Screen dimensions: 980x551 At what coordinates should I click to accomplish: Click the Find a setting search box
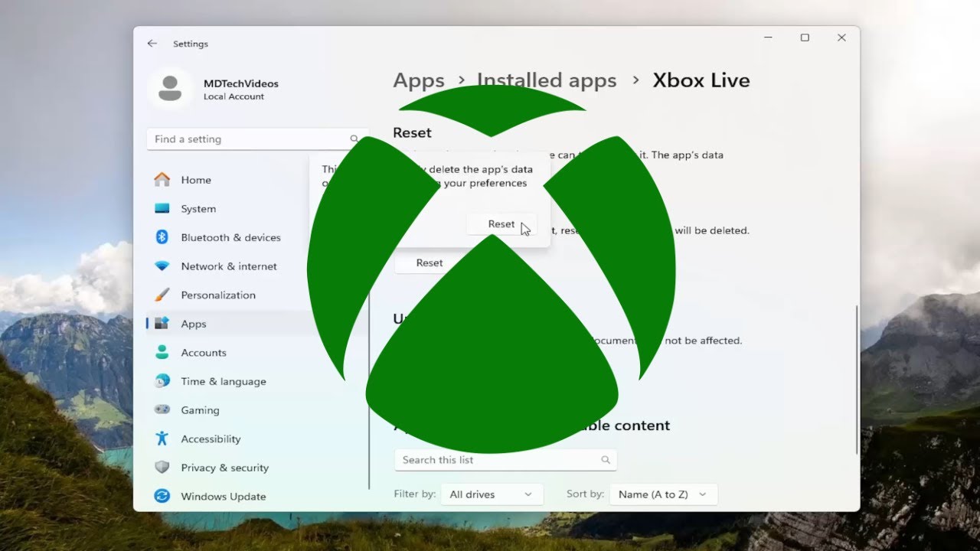[257, 139]
